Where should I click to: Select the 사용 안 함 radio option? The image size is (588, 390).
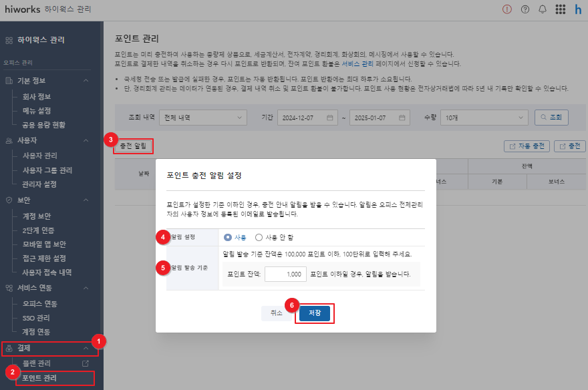tap(259, 237)
